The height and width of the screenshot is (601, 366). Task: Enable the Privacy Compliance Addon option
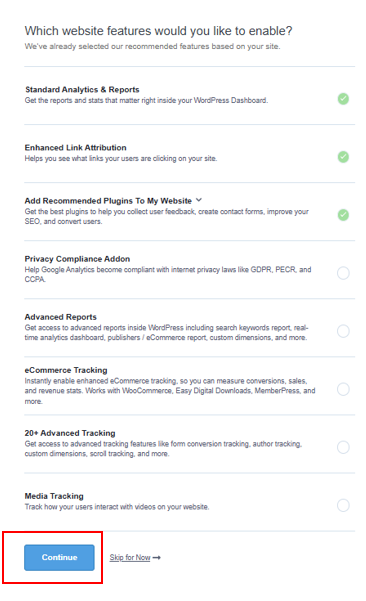click(x=343, y=273)
